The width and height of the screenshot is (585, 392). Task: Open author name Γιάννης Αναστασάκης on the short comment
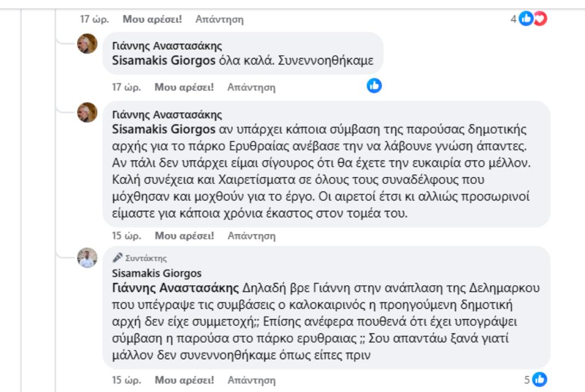click(x=167, y=46)
